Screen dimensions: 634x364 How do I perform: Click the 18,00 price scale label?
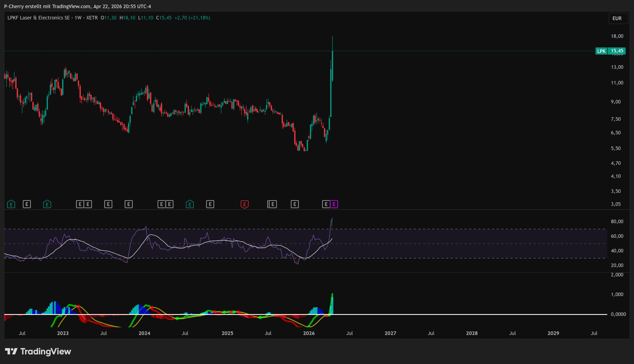click(617, 36)
